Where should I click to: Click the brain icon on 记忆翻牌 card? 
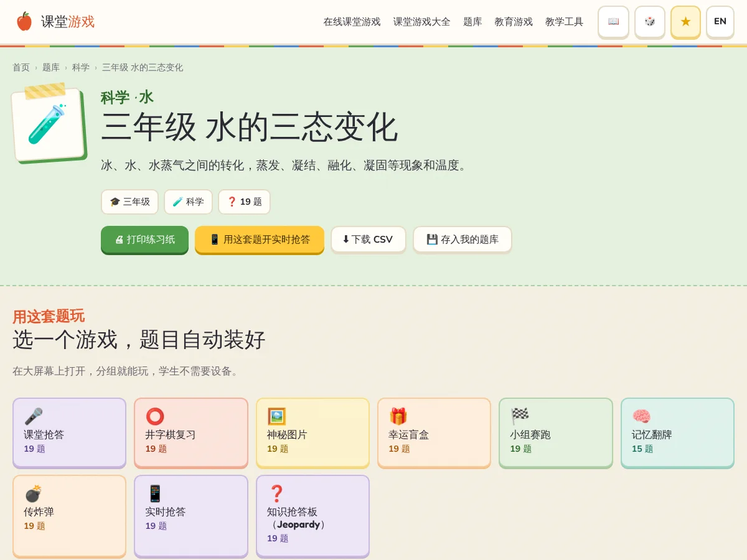641,416
